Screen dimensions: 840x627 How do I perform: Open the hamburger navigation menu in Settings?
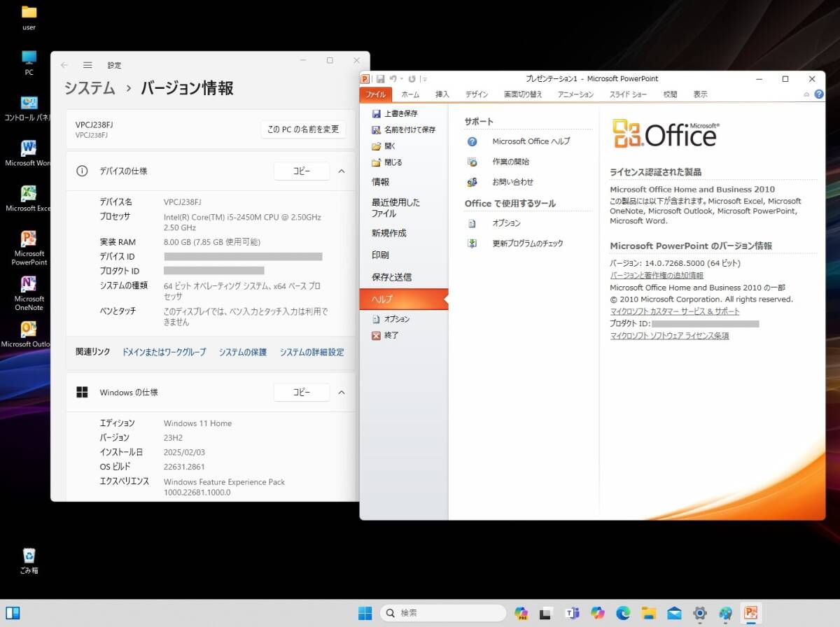(x=87, y=65)
